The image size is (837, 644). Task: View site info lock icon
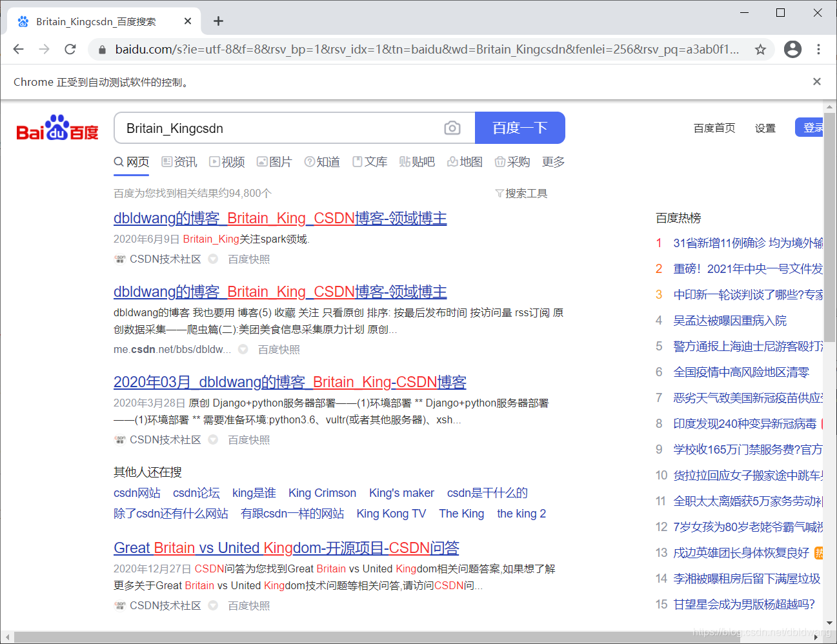101,50
